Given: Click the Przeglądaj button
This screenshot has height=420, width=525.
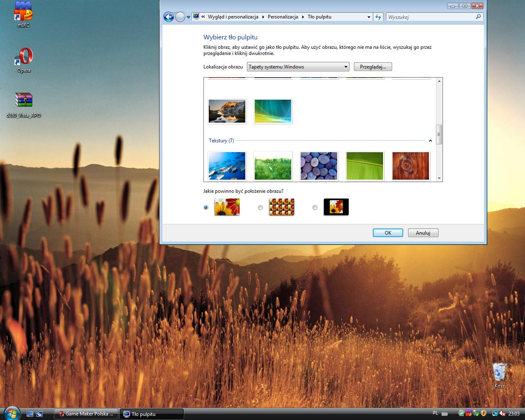Looking at the screenshot, I should pyautogui.click(x=373, y=67).
